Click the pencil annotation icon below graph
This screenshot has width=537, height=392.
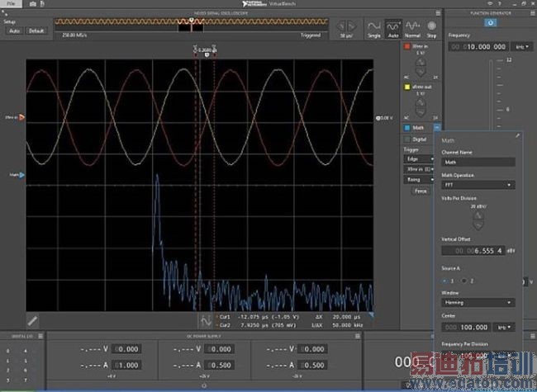click(x=33, y=319)
